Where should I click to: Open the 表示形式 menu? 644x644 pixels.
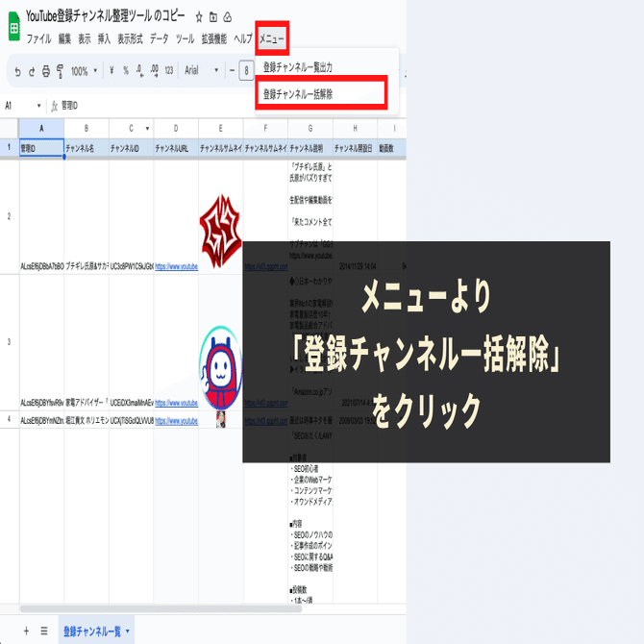[130, 39]
